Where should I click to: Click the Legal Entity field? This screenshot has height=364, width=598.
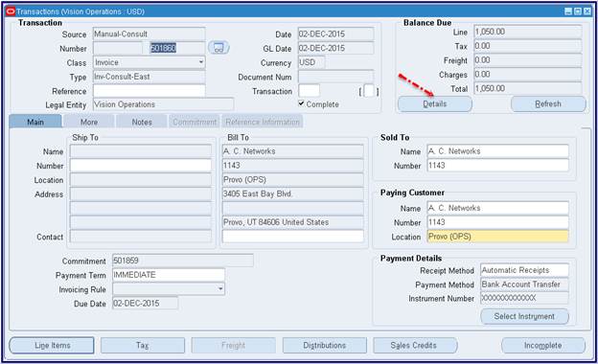click(163, 104)
